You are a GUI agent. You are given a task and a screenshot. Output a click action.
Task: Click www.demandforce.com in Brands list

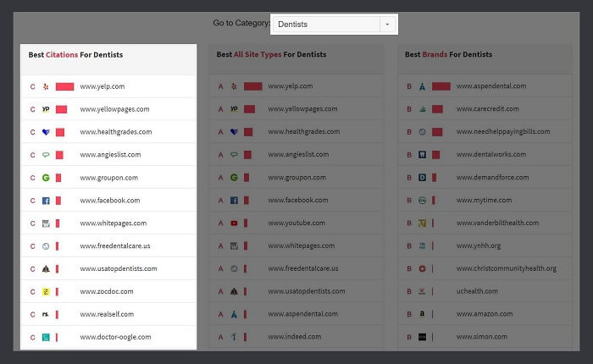click(493, 177)
